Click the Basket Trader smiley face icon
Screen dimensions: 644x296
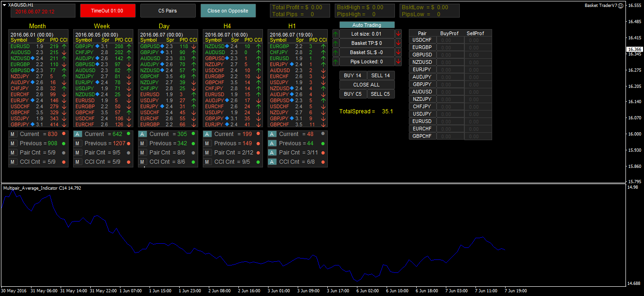622,6
